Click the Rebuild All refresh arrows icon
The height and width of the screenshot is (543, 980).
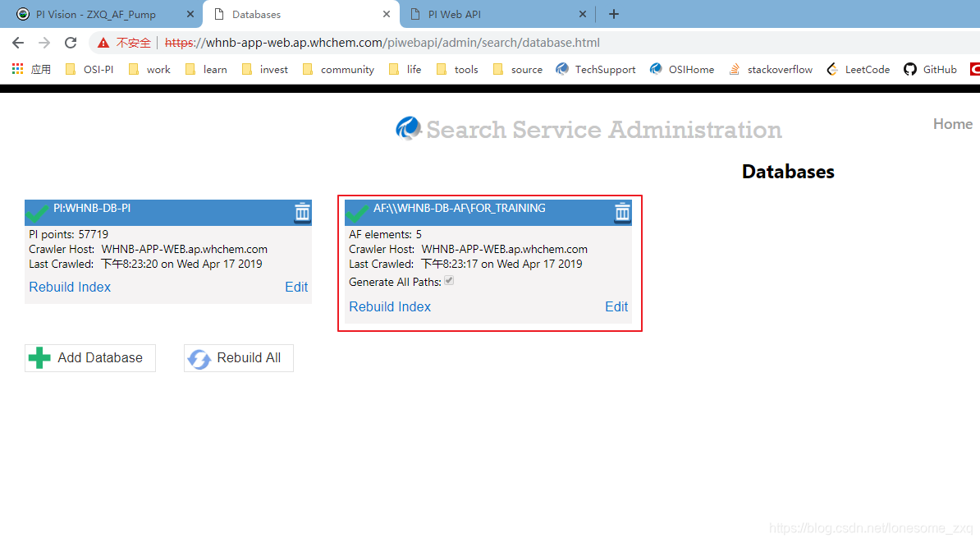click(x=199, y=358)
